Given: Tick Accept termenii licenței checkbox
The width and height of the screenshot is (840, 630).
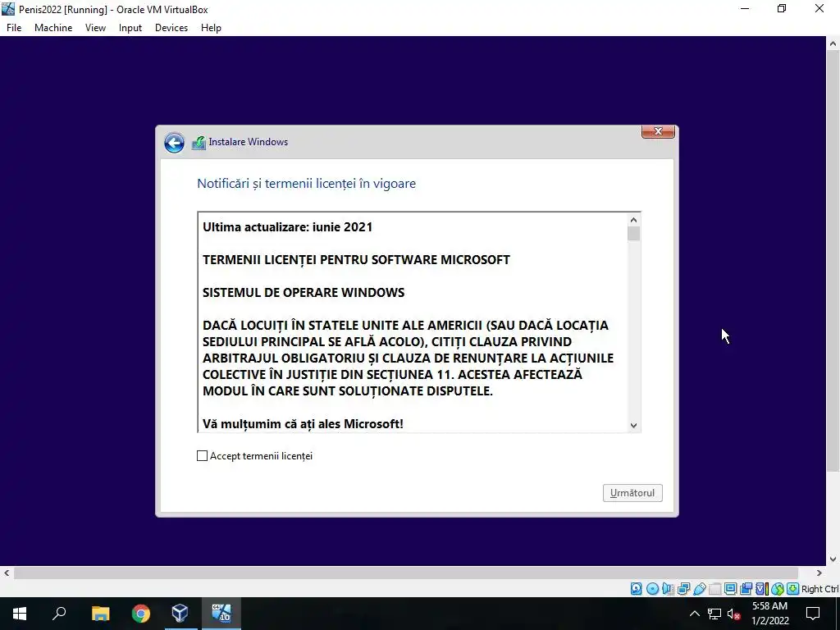Looking at the screenshot, I should [202, 456].
